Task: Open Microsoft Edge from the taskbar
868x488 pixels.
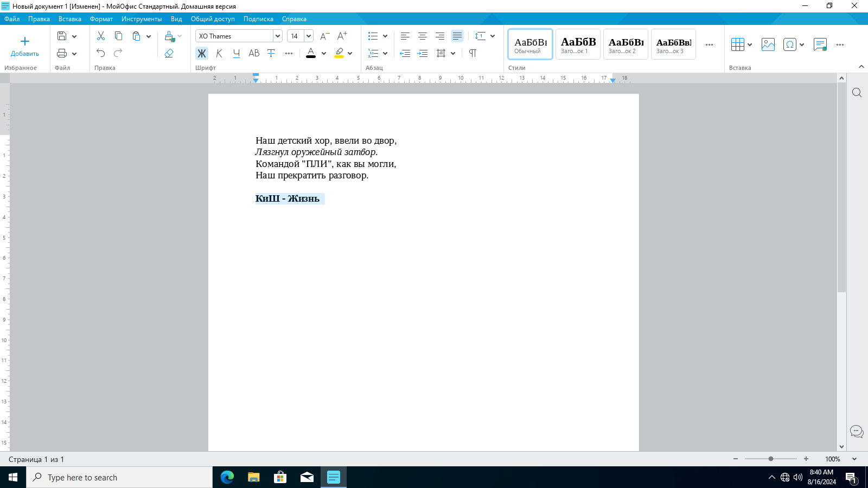Action: (227, 477)
